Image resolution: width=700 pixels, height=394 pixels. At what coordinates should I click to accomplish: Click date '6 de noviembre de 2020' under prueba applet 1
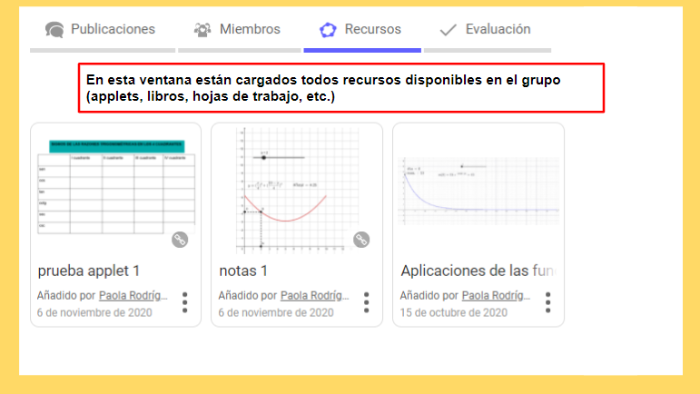click(94, 312)
